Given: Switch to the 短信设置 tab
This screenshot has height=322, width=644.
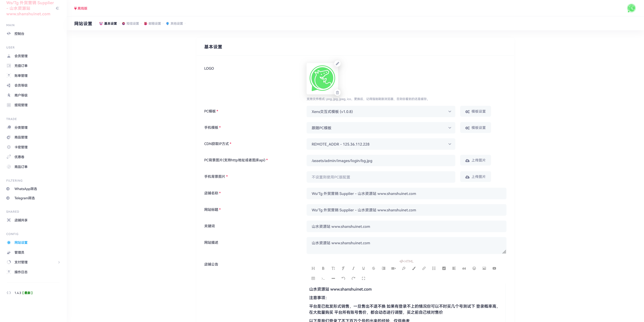Looking at the screenshot, I should 132,23.
